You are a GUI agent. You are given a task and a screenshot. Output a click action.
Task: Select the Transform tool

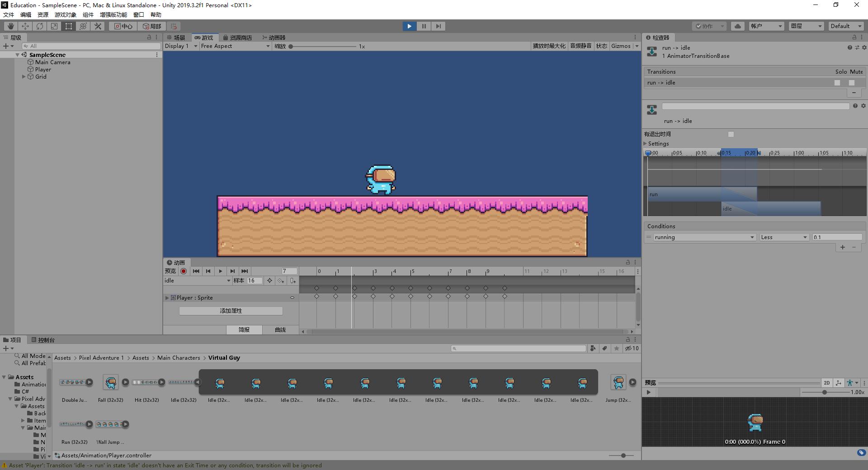[x=83, y=26]
